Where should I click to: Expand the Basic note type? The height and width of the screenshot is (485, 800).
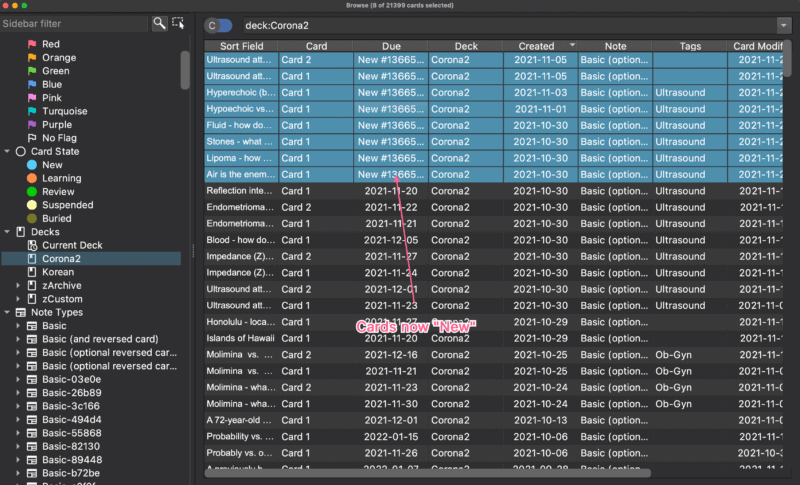(x=18, y=325)
